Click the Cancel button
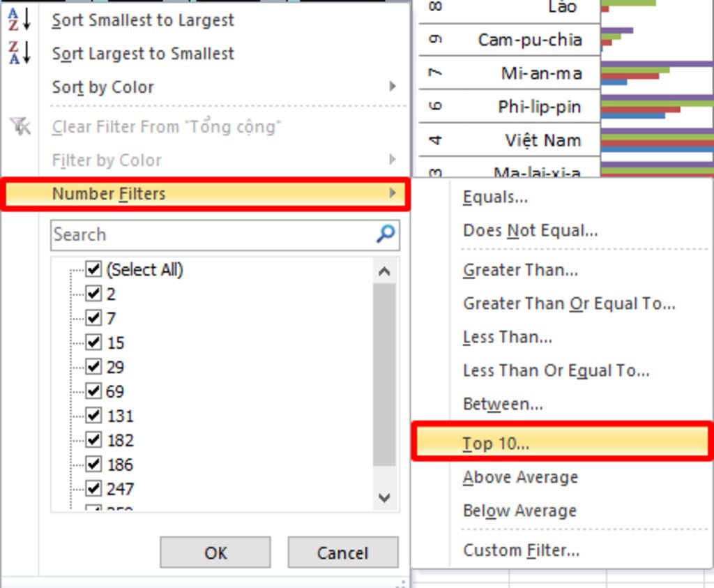The image size is (714, 588). [343, 552]
